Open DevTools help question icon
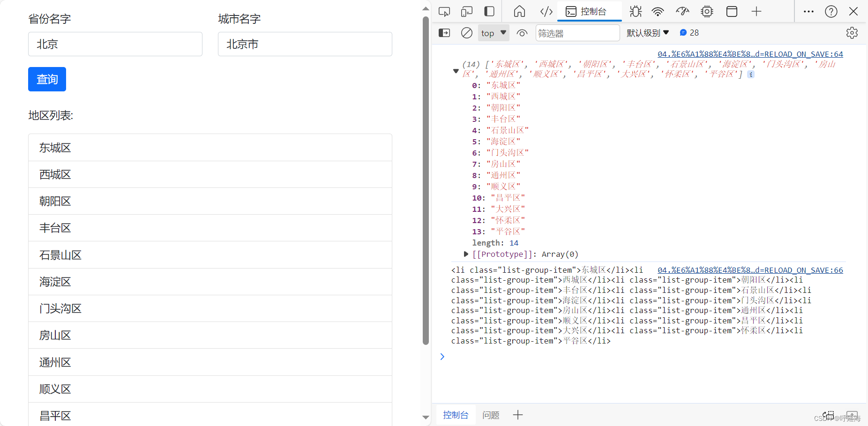This screenshot has height=426, width=868. pos(831,11)
